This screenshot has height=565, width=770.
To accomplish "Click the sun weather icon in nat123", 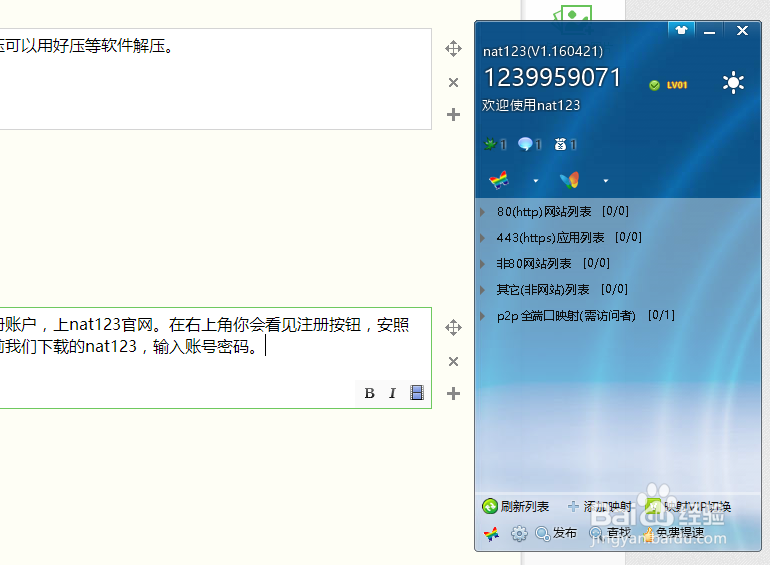I will pyautogui.click(x=733, y=82).
